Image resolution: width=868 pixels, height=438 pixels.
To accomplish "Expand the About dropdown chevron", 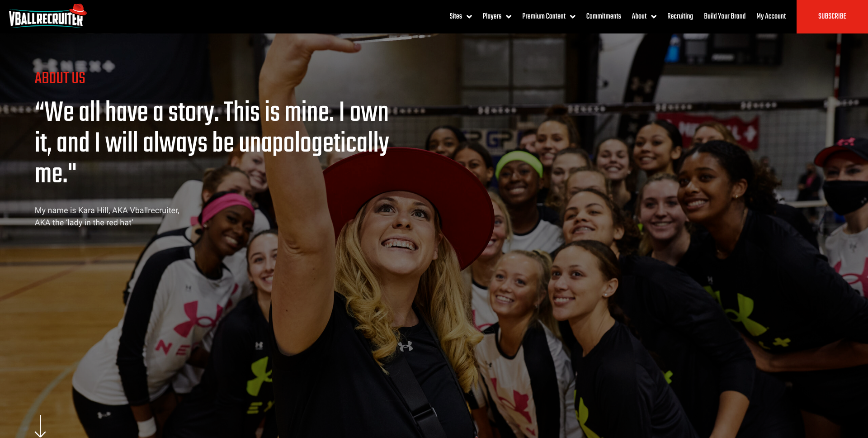I will (654, 17).
